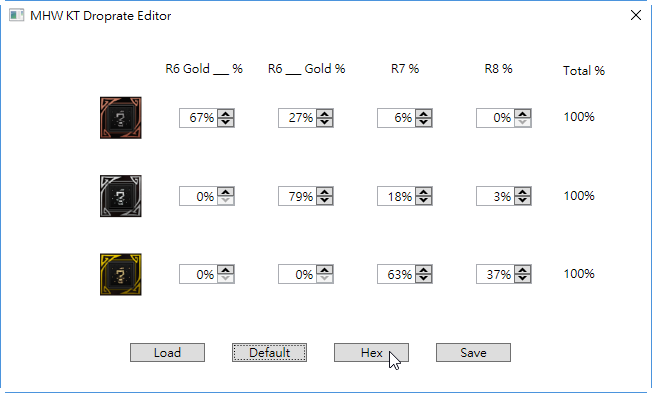The height and width of the screenshot is (393, 652).
Task: Click the 27% input field
Action: 297,118
